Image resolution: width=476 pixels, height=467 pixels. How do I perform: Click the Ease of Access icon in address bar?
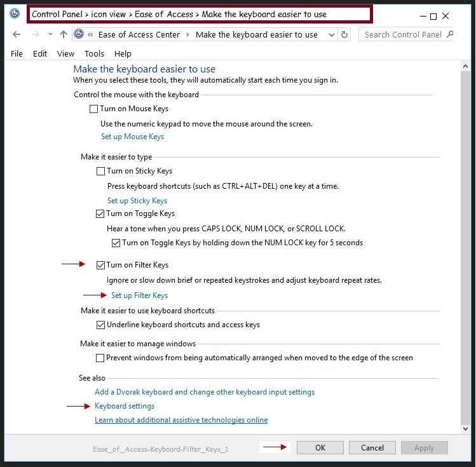coord(79,34)
